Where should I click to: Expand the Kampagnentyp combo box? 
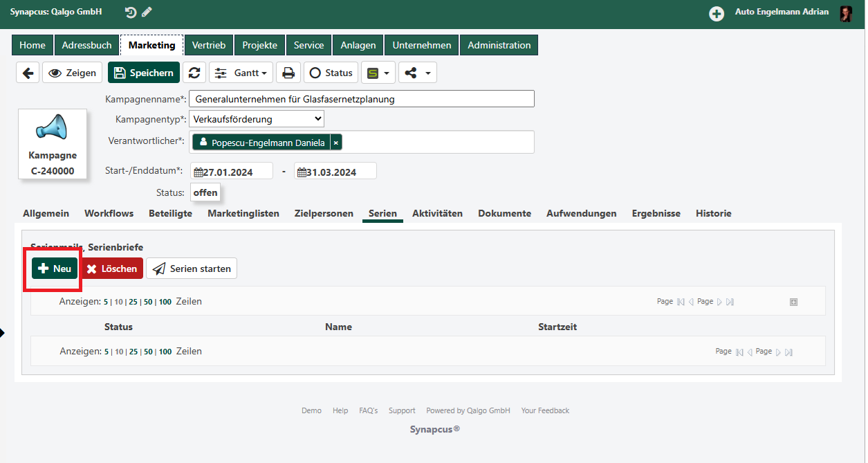[257, 119]
